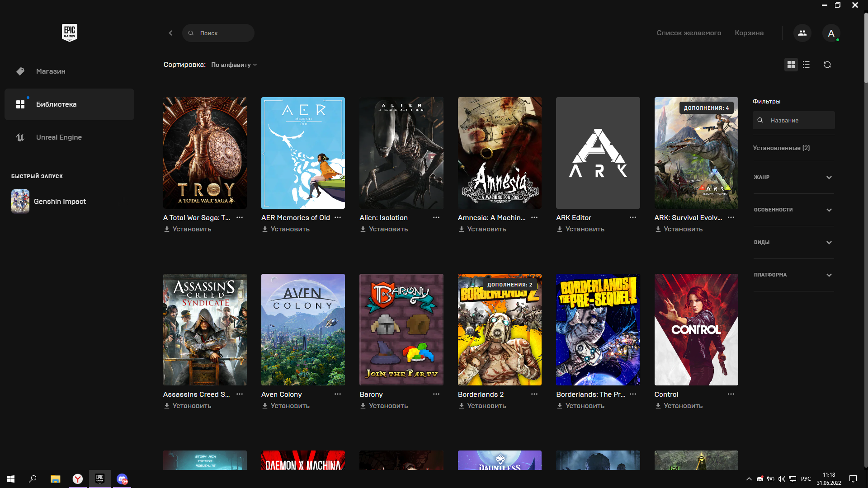This screenshot has height=488, width=868.
Task: Install AER Memories of Old
Action: 286,229
